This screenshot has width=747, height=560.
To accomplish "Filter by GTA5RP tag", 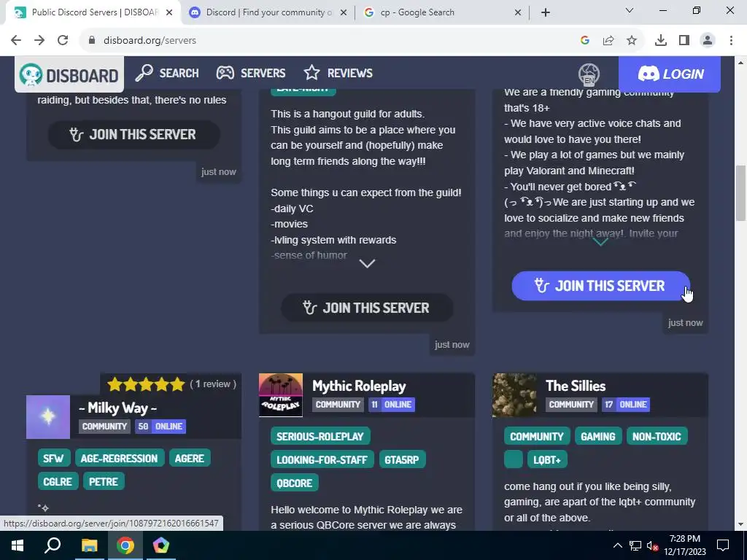I will [x=402, y=460].
